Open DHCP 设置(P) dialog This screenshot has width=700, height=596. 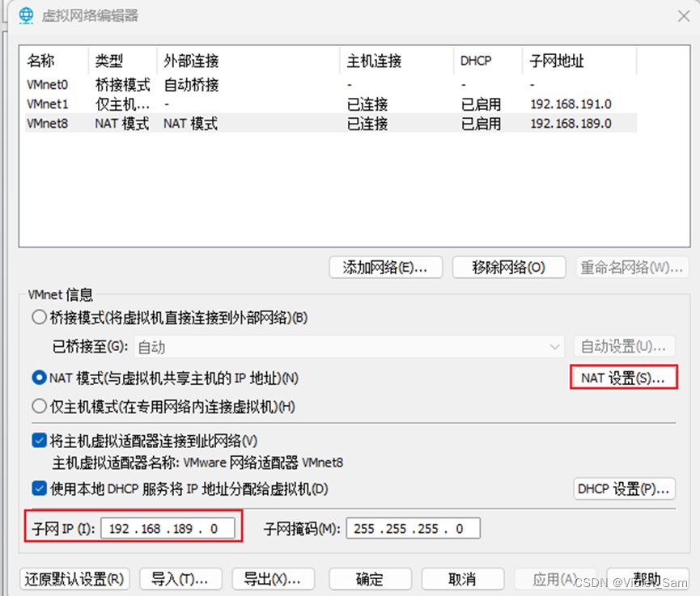[624, 489]
